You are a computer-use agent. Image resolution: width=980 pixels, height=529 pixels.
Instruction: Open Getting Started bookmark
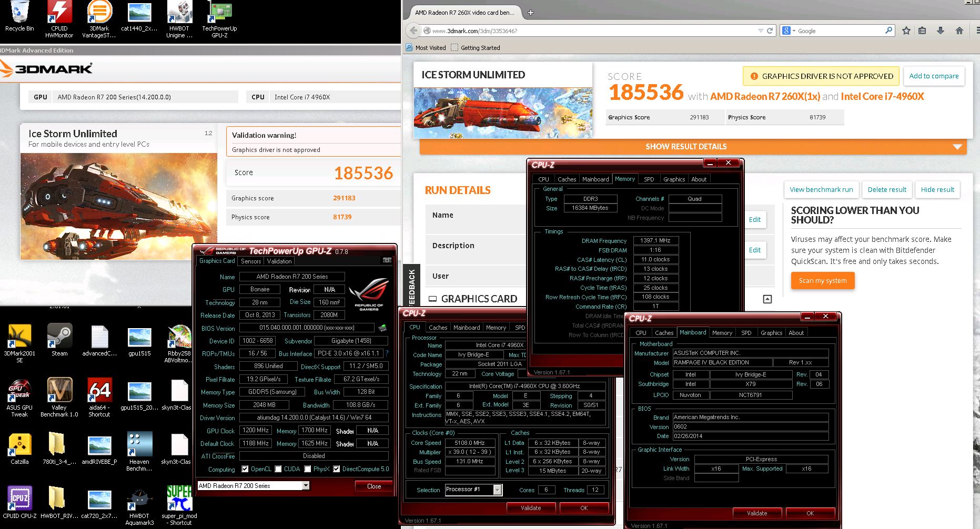click(x=476, y=48)
